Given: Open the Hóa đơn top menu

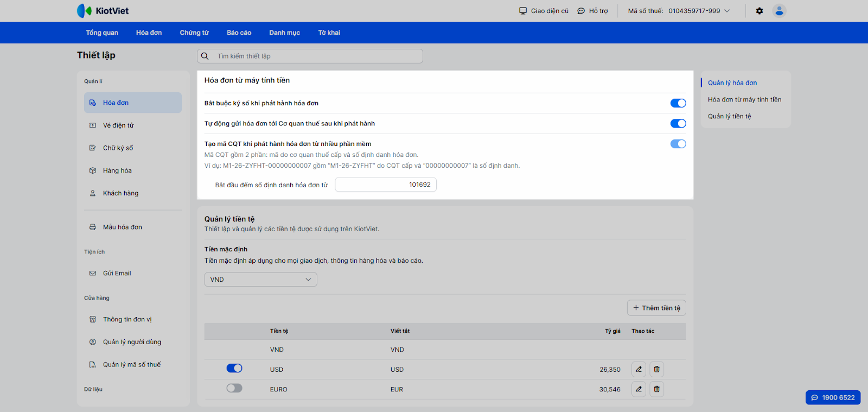Looking at the screenshot, I should coord(149,33).
